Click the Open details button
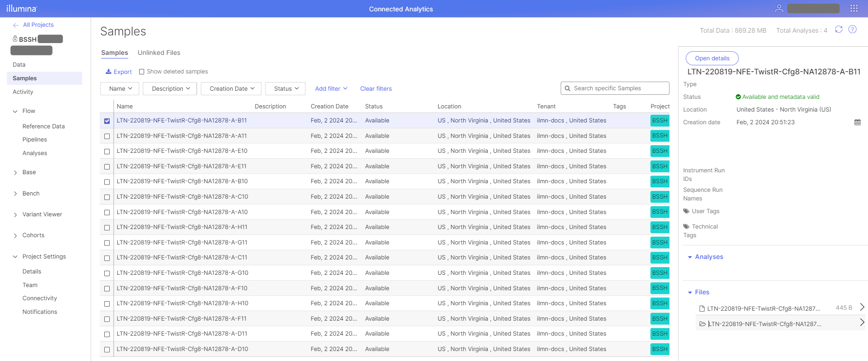868x361 pixels. click(712, 59)
